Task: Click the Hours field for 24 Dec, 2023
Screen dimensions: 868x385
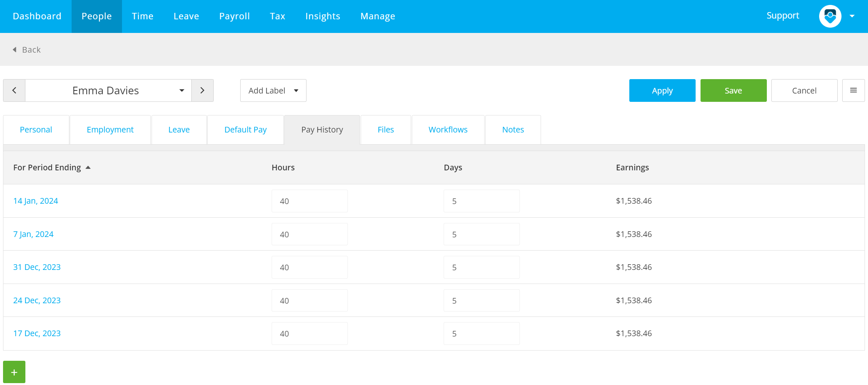Action: click(x=310, y=300)
